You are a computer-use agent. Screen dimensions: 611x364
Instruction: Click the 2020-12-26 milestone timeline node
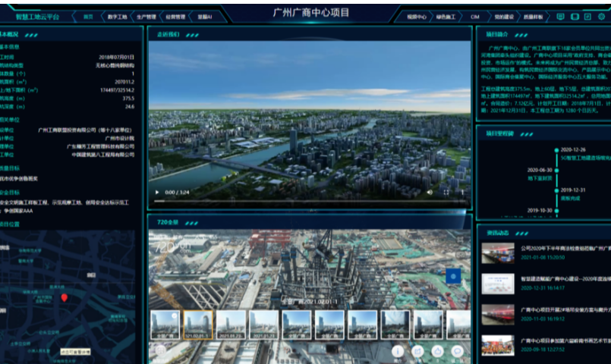557,151
